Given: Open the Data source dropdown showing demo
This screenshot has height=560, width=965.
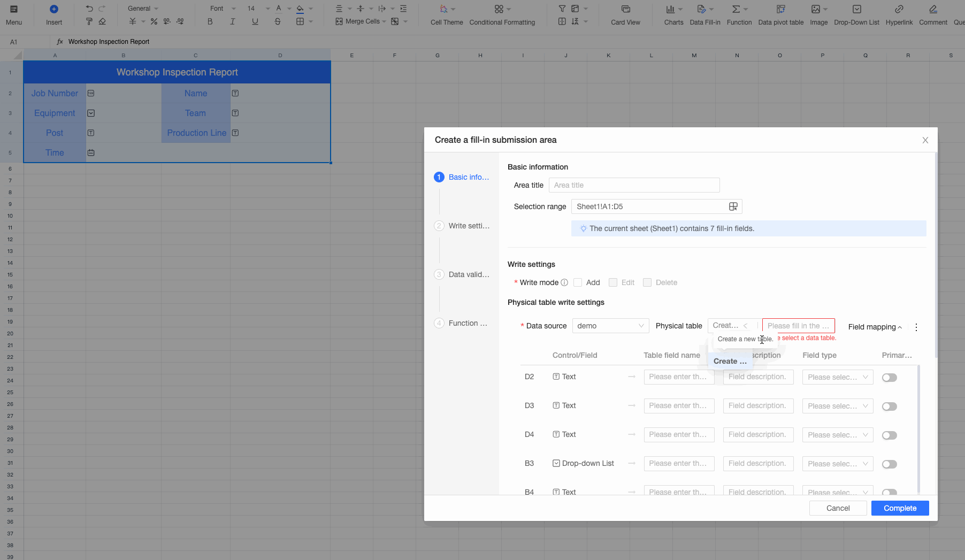Looking at the screenshot, I should 610,326.
